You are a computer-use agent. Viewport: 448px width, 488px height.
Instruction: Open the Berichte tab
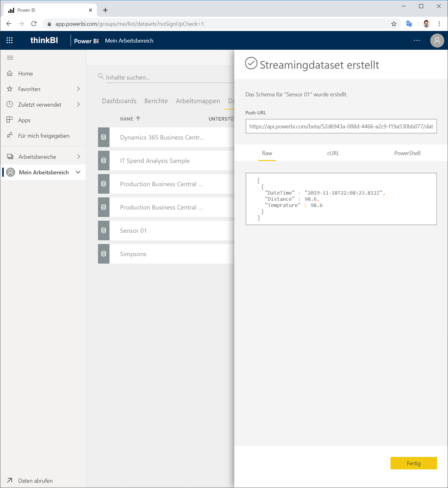coord(156,101)
